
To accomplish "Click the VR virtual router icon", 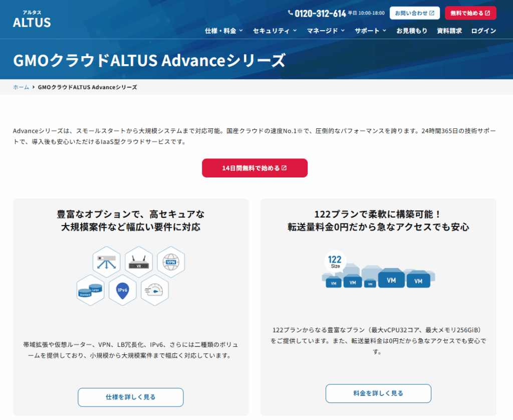I will click(x=139, y=262).
